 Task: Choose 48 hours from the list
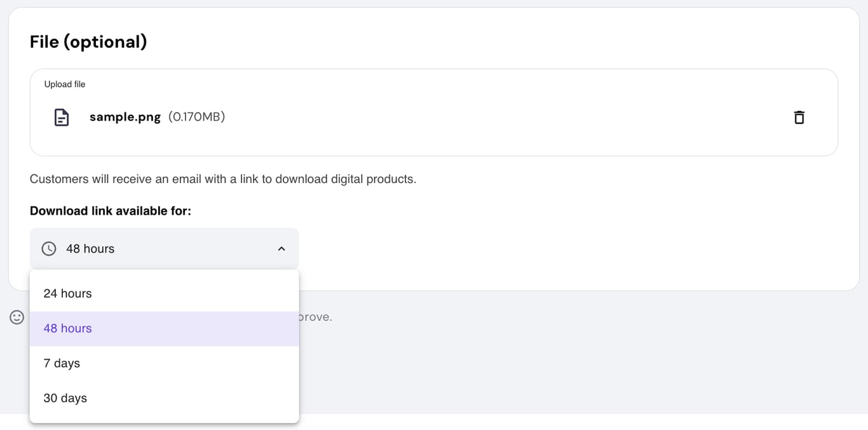click(67, 328)
